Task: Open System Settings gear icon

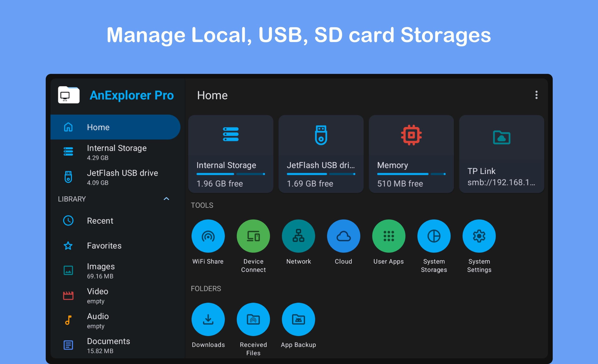Action: [479, 236]
